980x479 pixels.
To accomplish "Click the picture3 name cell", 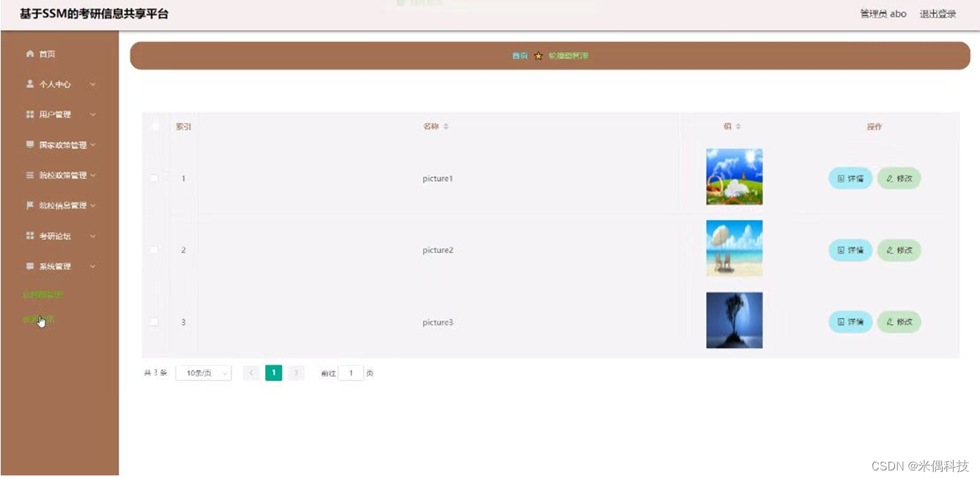I will [x=438, y=322].
